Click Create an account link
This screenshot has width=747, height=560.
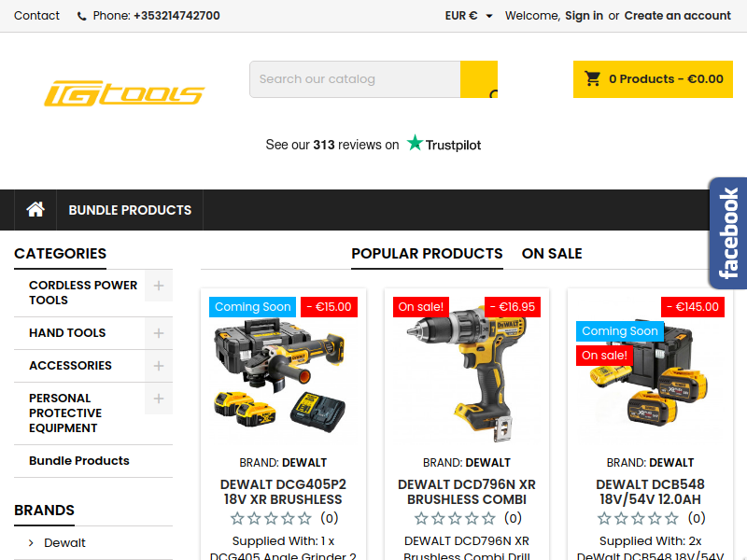coord(678,16)
